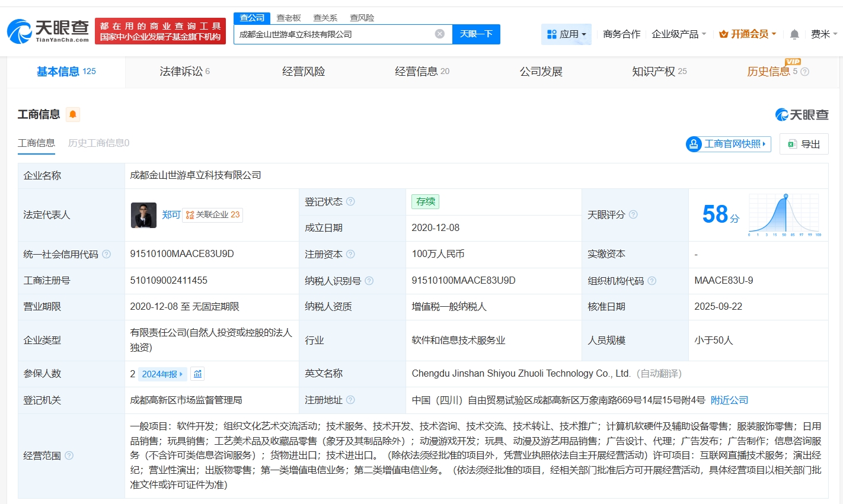
Task: Open help tooltip beside 天眼评分
Action: pyautogui.click(x=633, y=215)
